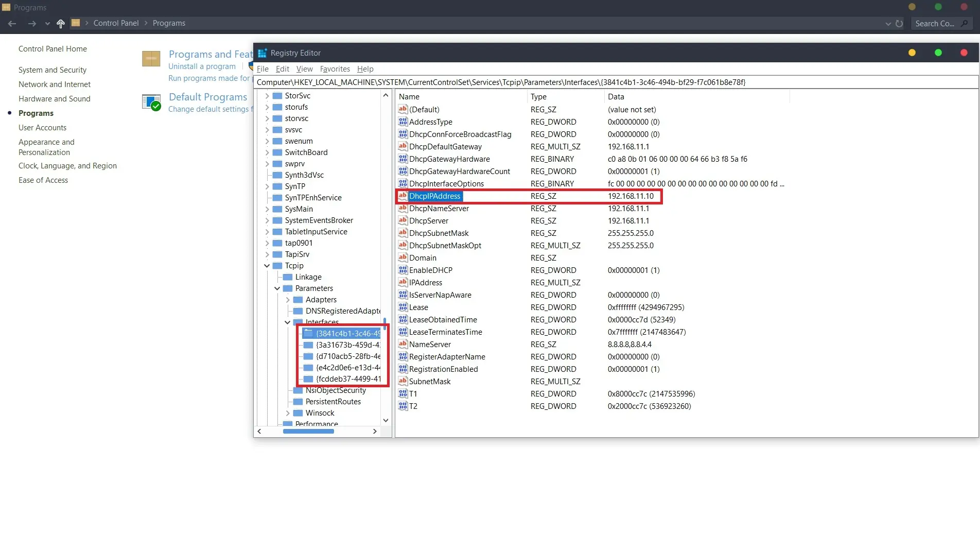Click the Default Programs icon
The image size is (980, 550).
coord(151,102)
